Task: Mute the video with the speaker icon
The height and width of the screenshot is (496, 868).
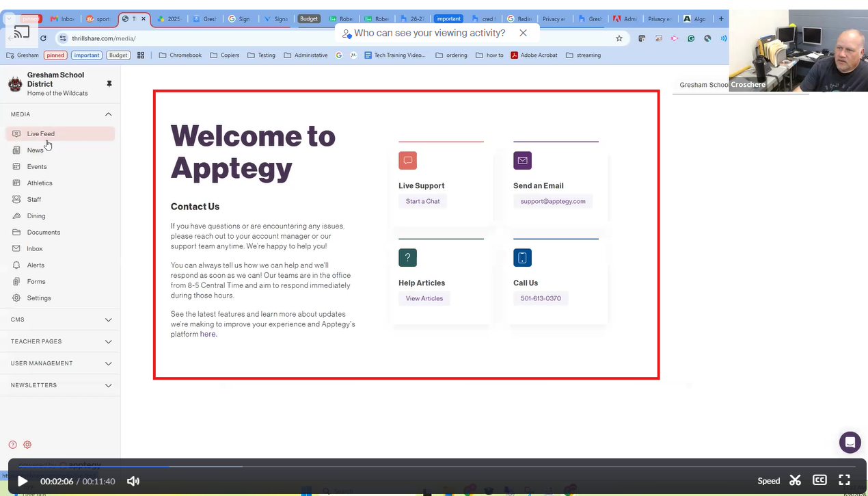Action: [x=133, y=481]
